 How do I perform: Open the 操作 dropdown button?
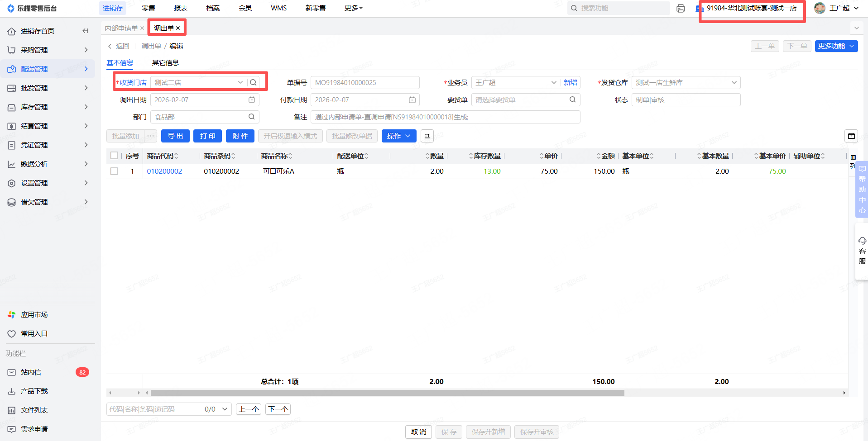click(399, 136)
